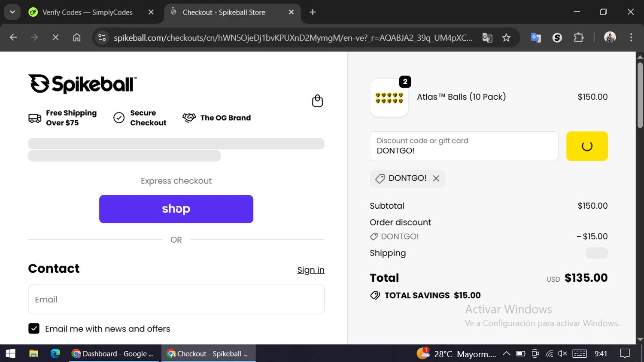Image resolution: width=644 pixels, height=362 pixels.
Task: Click the address bar URL
Action: click(293, 38)
